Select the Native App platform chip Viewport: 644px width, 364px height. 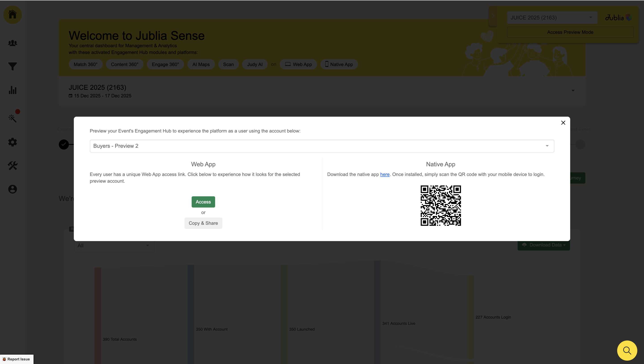click(x=339, y=64)
